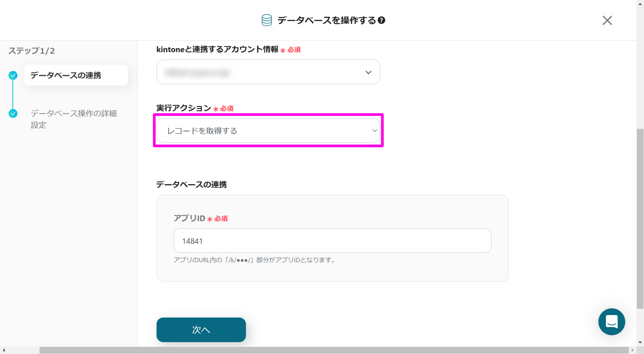Image resolution: width=644 pixels, height=354 pixels.
Task: Click the vertical scrollbar thumb
Action: click(640, 218)
